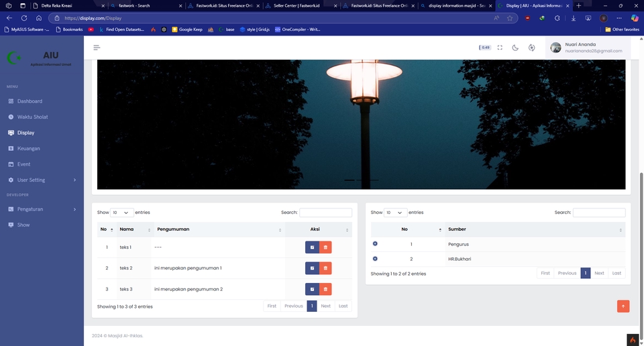Click the theme customizer icon in header
This screenshot has height=346, width=644.
click(x=531, y=48)
